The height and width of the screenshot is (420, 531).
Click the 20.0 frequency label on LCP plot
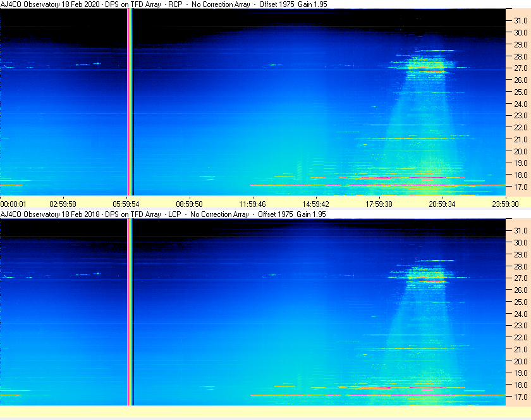point(521,361)
